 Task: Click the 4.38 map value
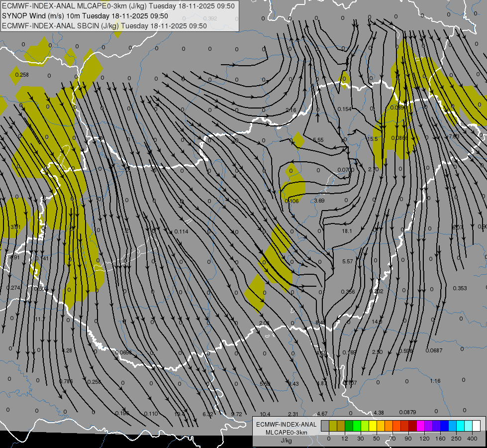tap(379, 413)
